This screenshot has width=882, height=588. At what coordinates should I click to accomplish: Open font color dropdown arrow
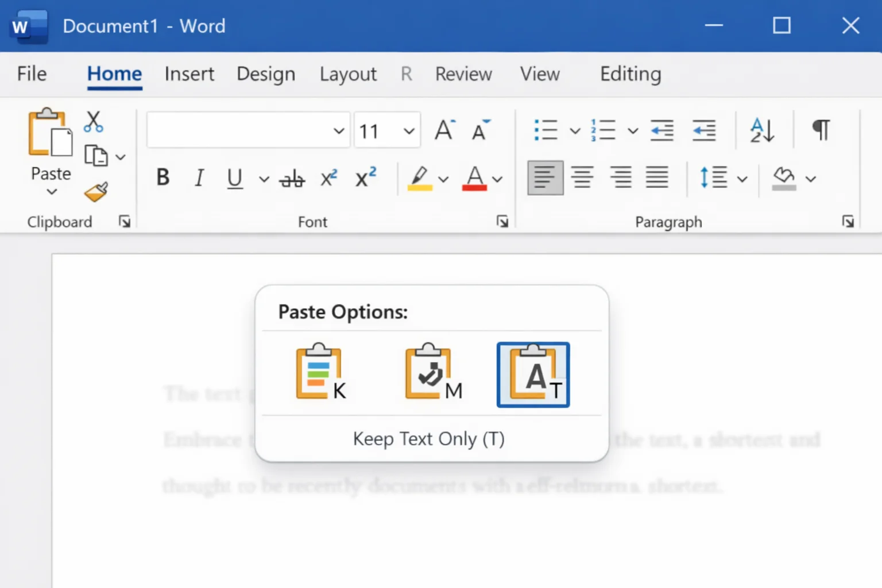tap(497, 179)
